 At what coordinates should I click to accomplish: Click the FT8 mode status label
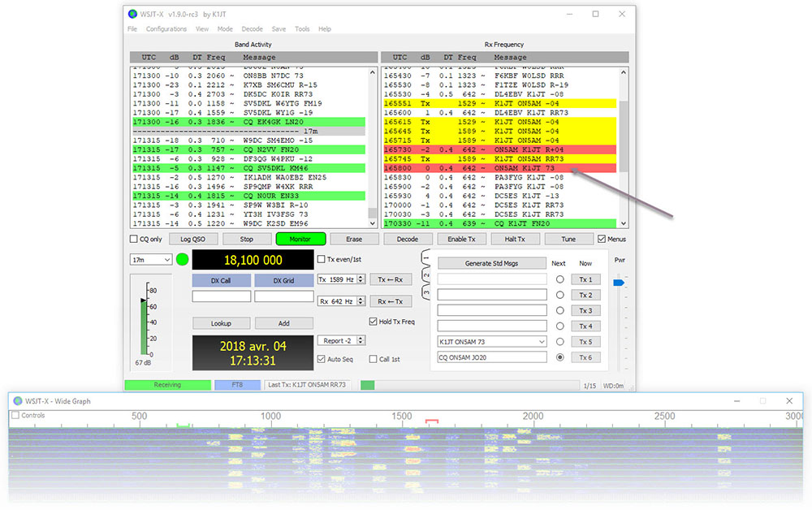click(x=237, y=385)
